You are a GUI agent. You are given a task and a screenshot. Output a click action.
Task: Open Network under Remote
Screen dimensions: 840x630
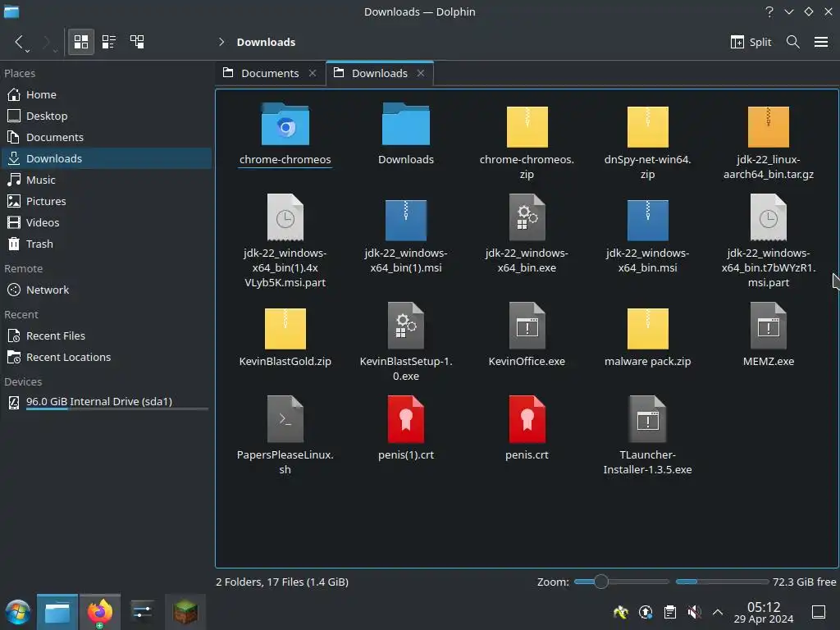(106, 290)
